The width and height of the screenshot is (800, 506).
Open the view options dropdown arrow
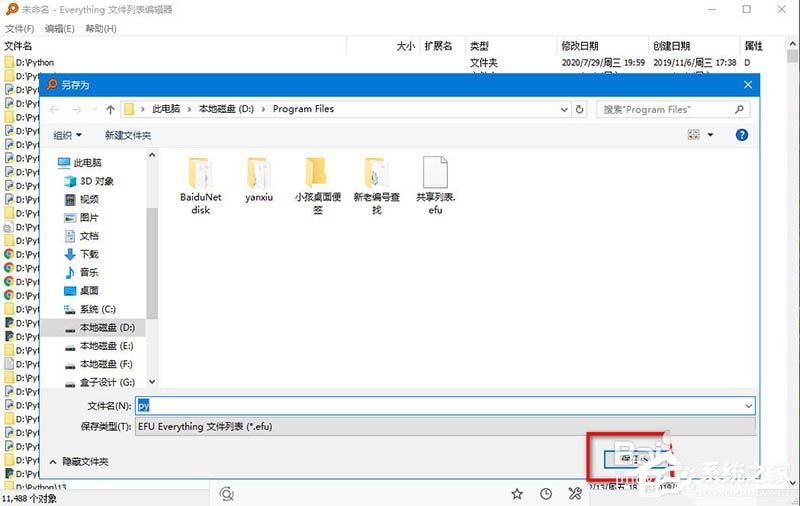[x=710, y=135]
